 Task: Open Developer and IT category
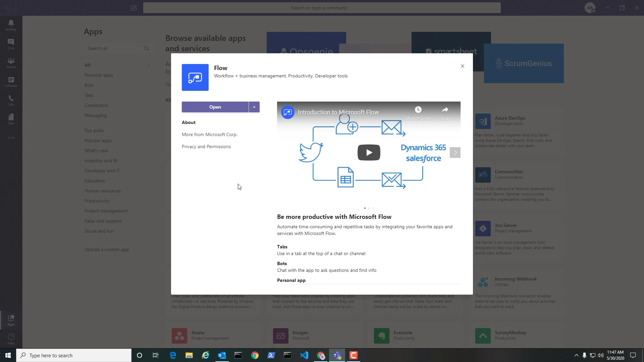click(x=102, y=171)
